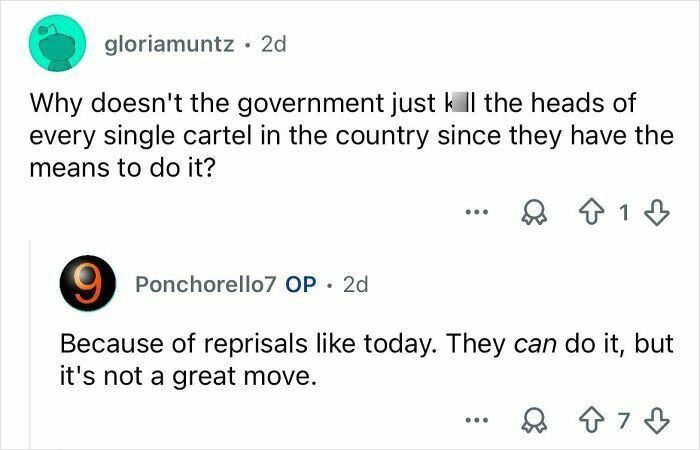Viewport: 700px width, 450px height.
Task: Click the 2d timestamp on gloriamuntz's comment
Action: pos(273,46)
